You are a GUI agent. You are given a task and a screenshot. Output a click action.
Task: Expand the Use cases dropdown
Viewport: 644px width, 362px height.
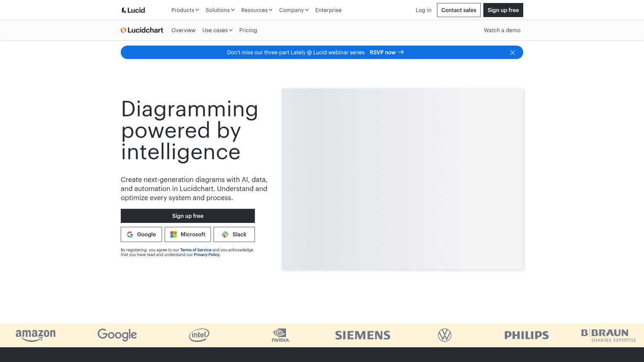pyautogui.click(x=217, y=30)
